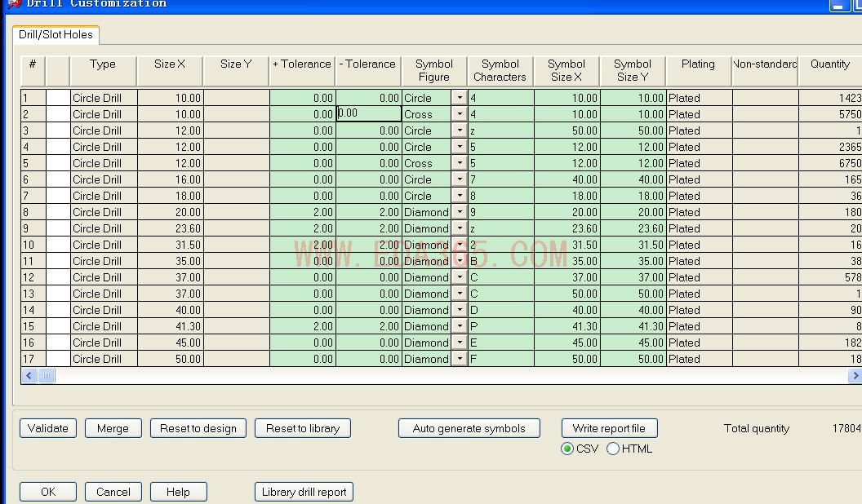The height and width of the screenshot is (504, 862).
Task: Click the - Tolerance field in row 2
Action: [x=369, y=113]
